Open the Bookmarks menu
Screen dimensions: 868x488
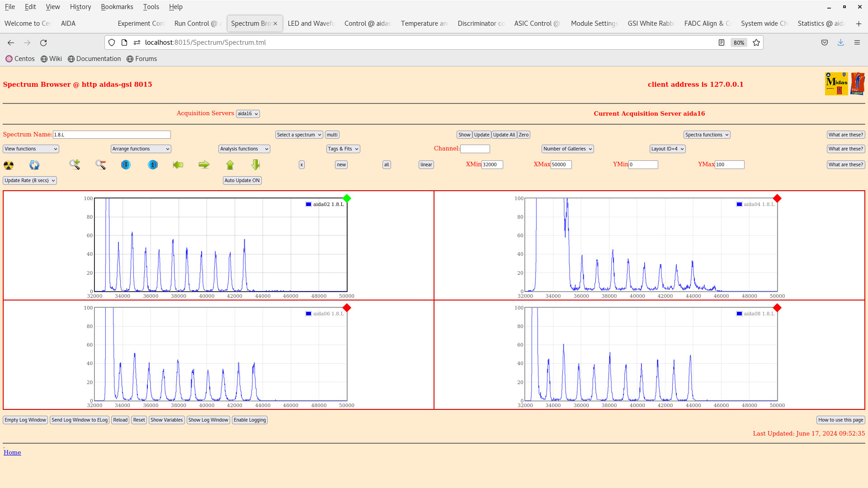(x=117, y=7)
